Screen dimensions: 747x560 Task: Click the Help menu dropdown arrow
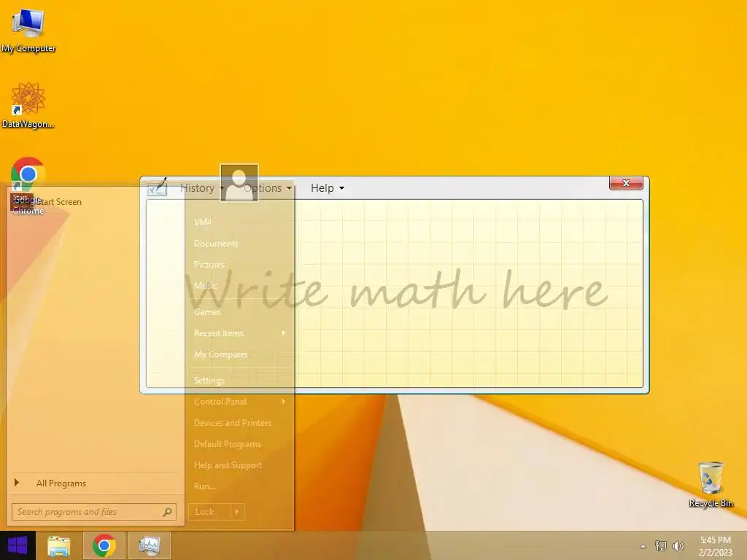341,189
